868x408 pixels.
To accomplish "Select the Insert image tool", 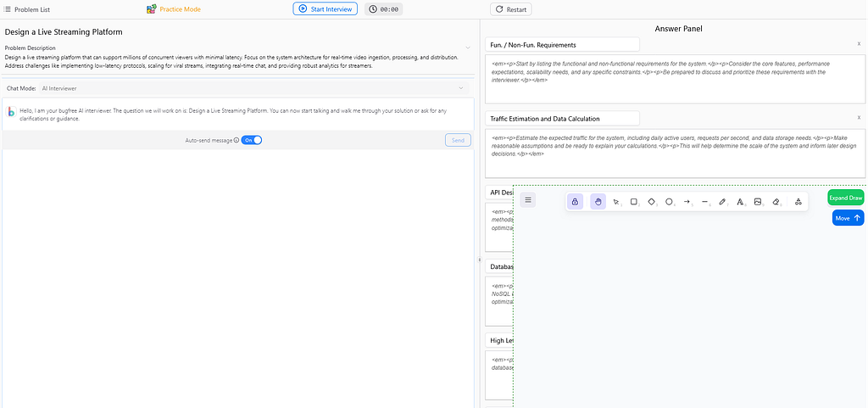I will [758, 202].
